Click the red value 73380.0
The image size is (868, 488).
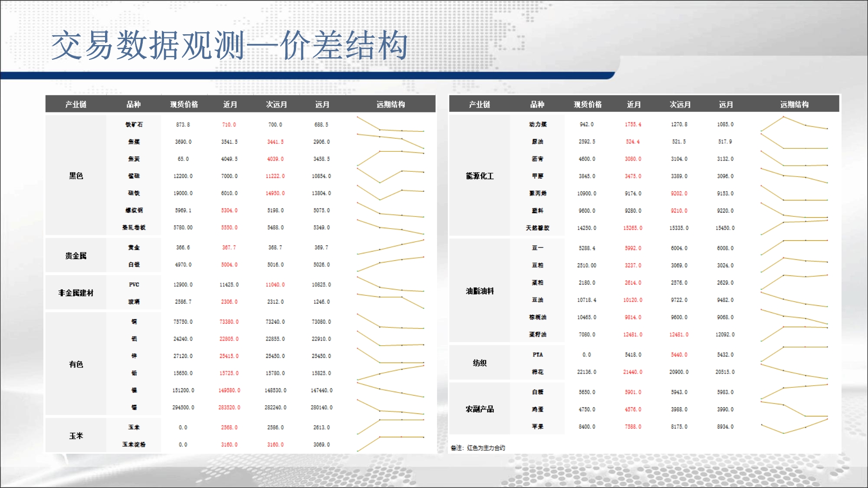[x=229, y=322]
